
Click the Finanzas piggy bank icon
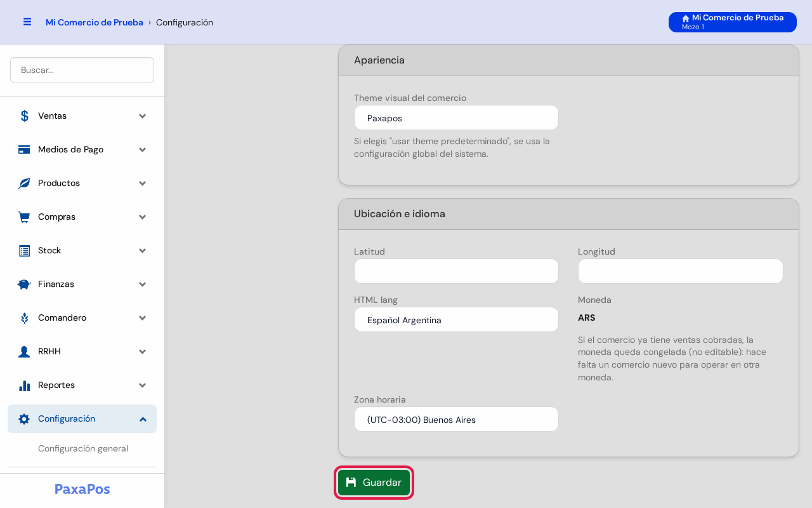coord(24,284)
